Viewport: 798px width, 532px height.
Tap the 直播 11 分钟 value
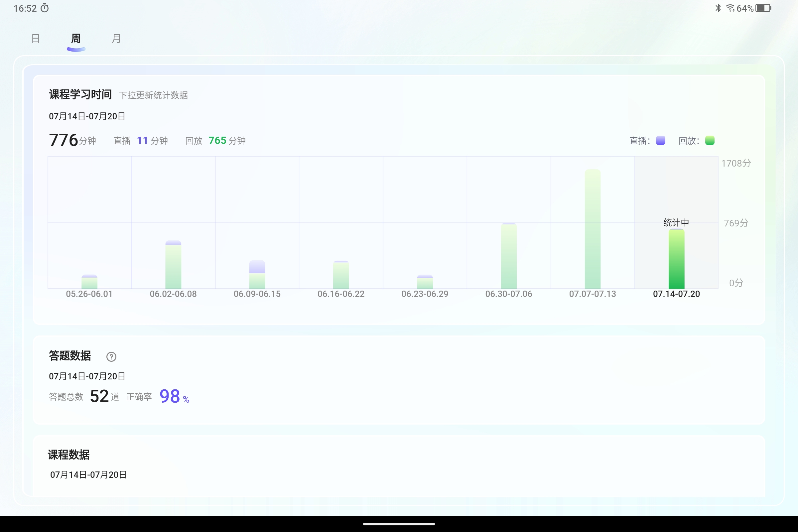point(140,140)
